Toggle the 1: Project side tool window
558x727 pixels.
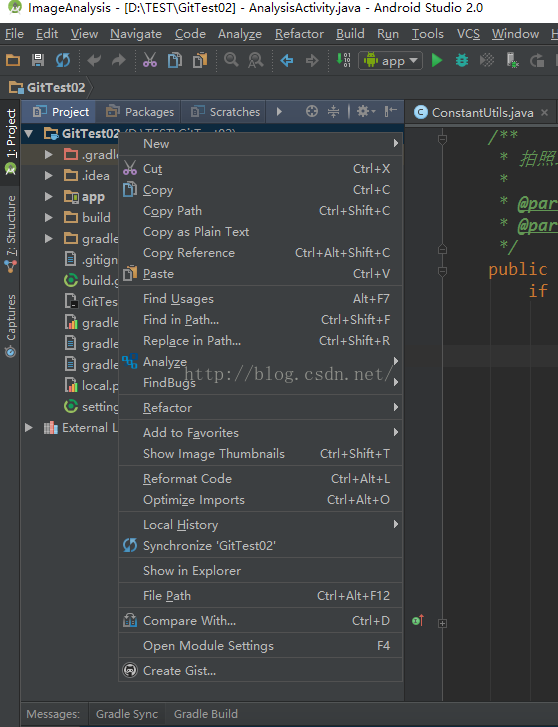click(10, 142)
